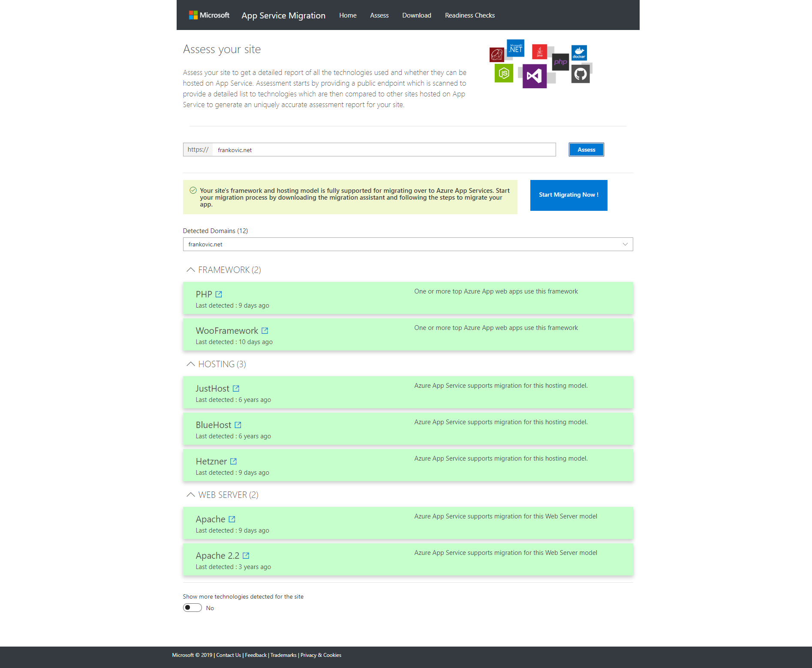Go to the Home menu item

[x=348, y=15]
